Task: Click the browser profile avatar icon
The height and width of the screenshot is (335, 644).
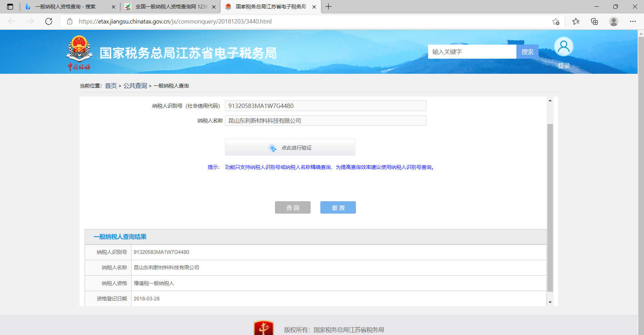Action: tap(613, 21)
